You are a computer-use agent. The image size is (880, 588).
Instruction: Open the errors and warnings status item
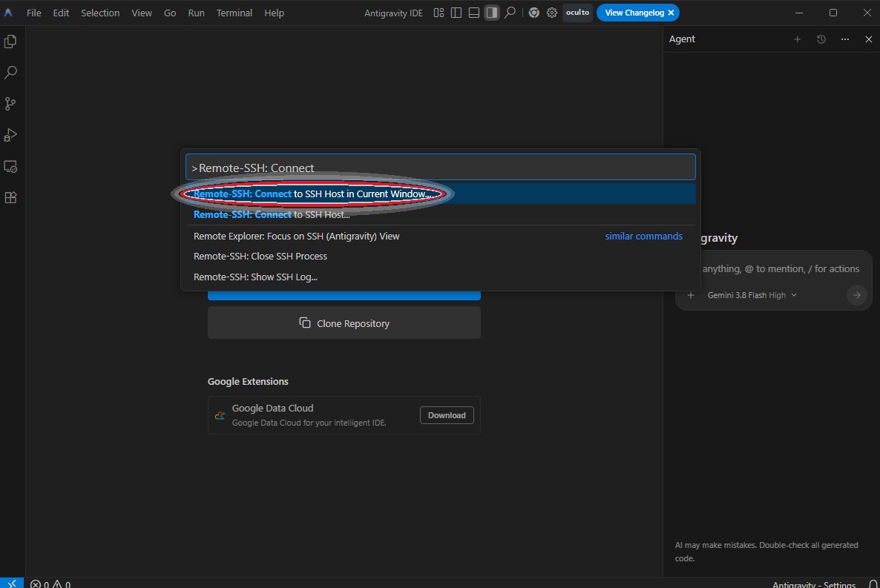point(50,584)
